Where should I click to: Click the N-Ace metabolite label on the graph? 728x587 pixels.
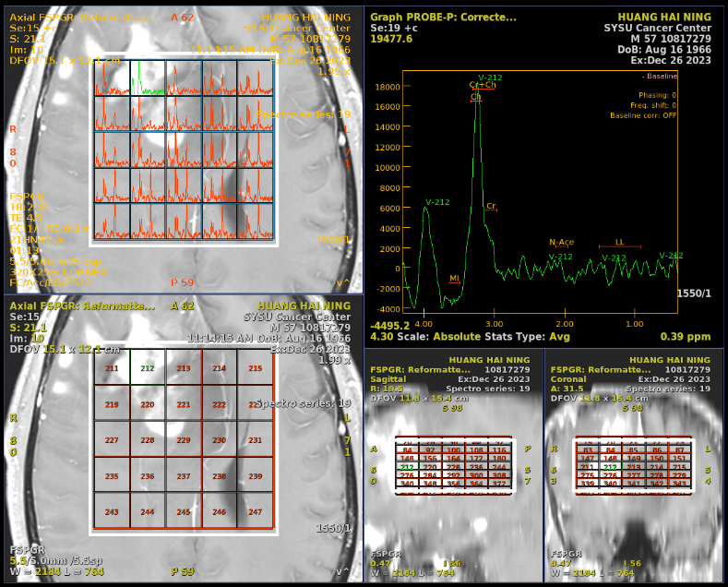(x=561, y=242)
